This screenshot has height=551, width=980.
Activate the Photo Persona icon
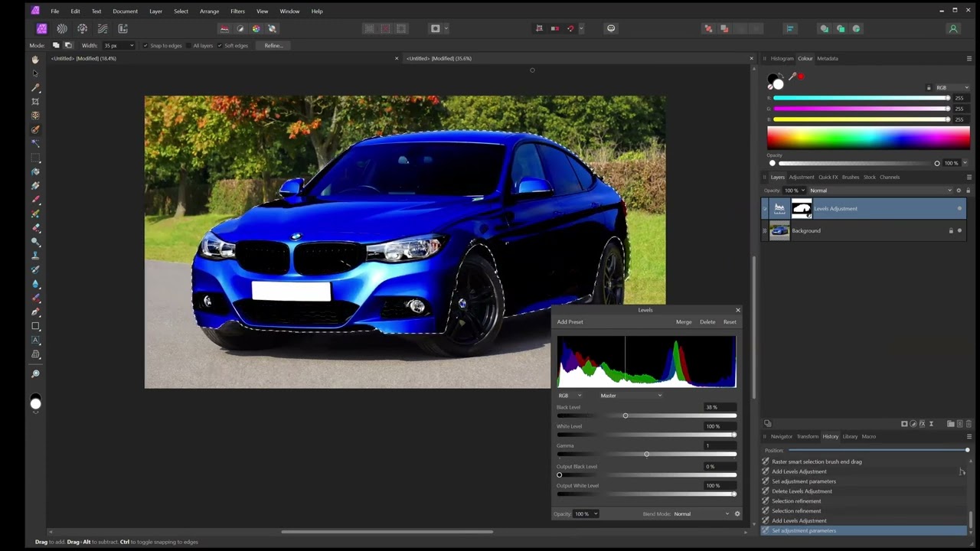tap(41, 28)
